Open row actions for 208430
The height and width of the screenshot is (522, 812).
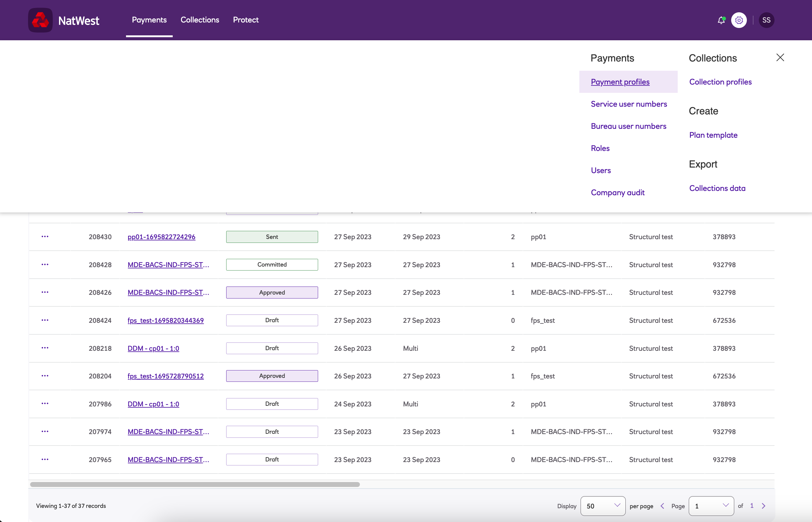tap(45, 237)
